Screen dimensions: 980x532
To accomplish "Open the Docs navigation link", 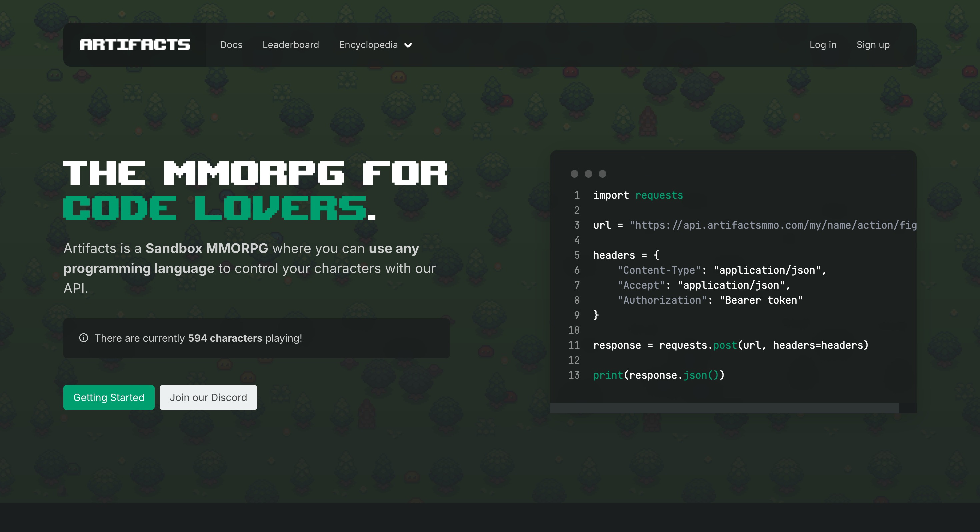I will (x=231, y=44).
